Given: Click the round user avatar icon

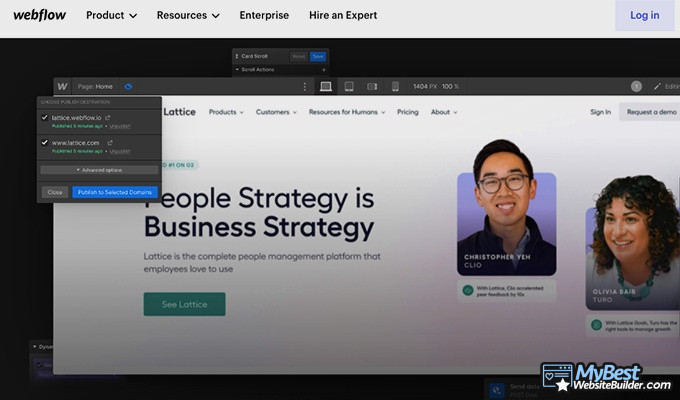Looking at the screenshot, I should point(636,86).
